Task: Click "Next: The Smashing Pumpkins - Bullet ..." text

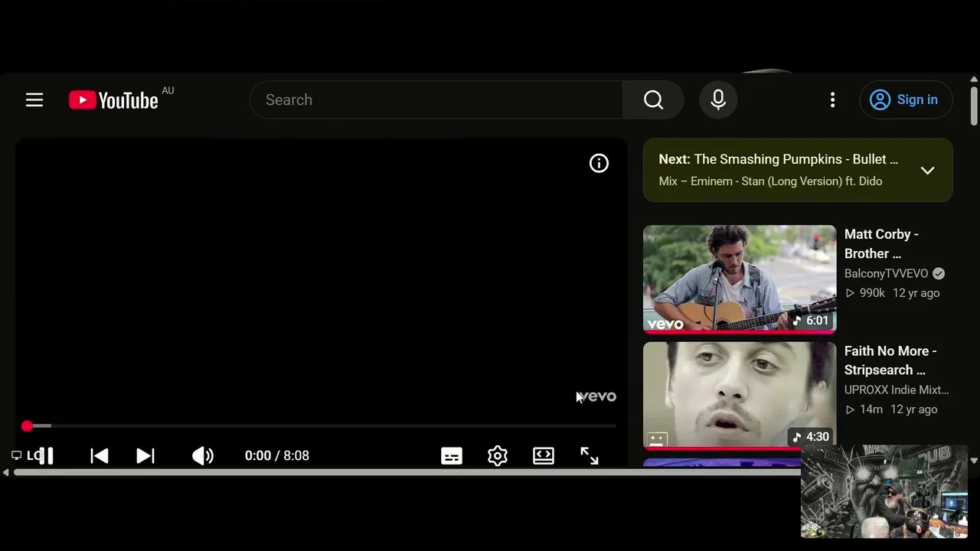Action: [778, 159]
